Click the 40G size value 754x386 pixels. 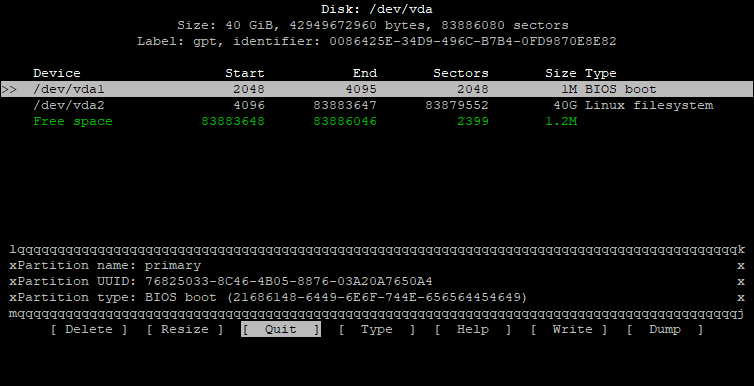click(x=565, y=105)
